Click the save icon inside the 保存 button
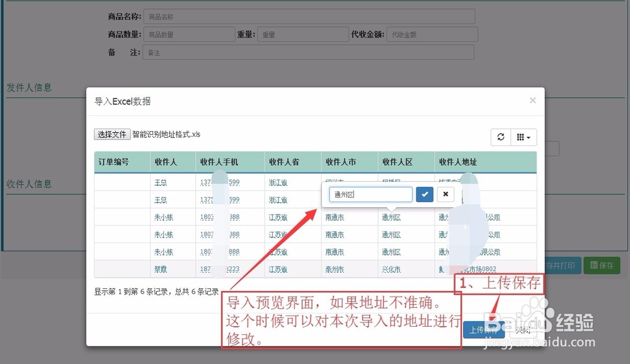The height and width of the screenshot is (364, 630). [x=593, y=266]
